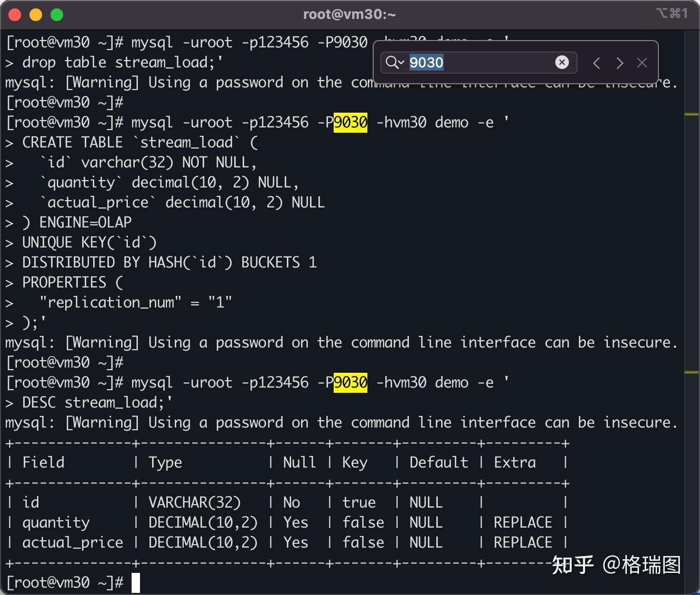This screenshot has height=595, width=700.
Task: Click the 知乎 @格瑞图 watermark
Action: [x=615, y=564]
